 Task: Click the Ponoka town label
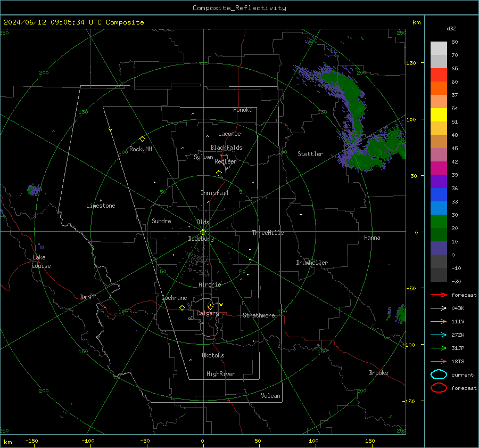point(243,110)
